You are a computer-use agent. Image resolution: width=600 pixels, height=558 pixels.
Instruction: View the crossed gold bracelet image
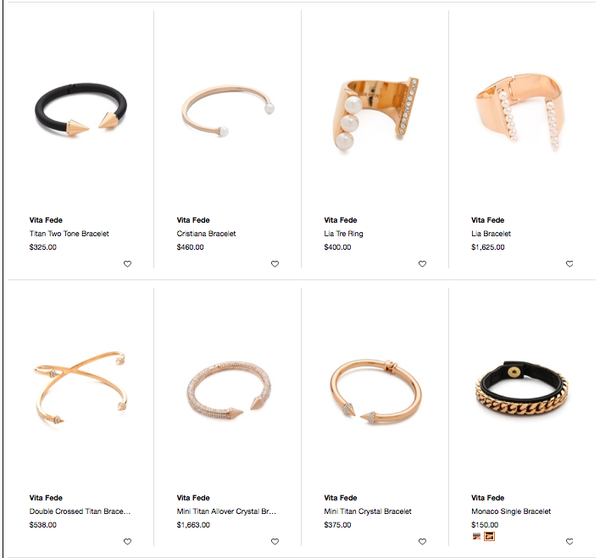click(80, 390)
